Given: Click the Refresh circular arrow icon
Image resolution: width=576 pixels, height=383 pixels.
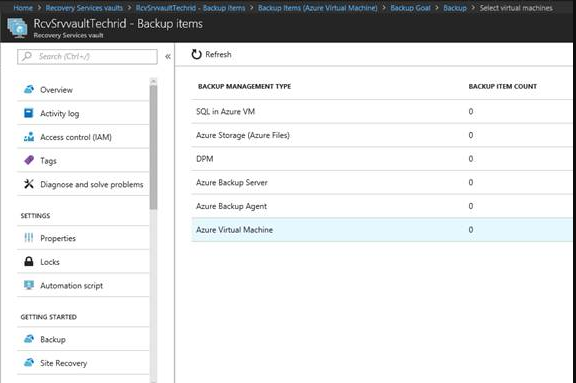Looking at the screenshot, I should (x=197, y=54).
